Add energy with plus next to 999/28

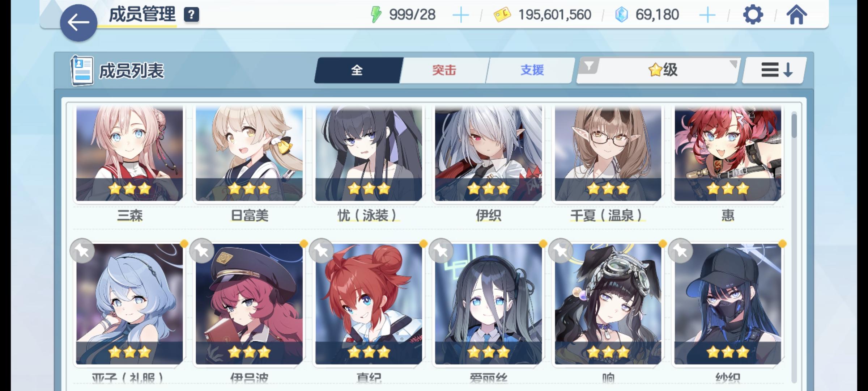click(x=460, y=15)
